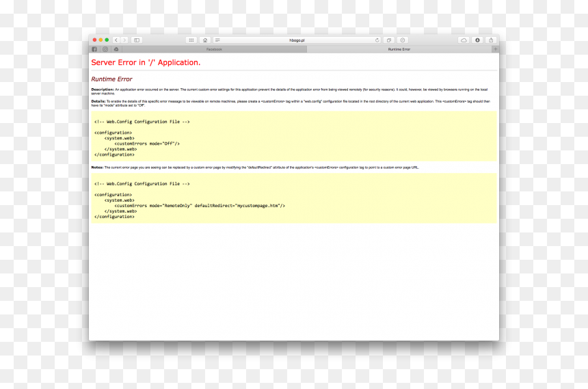Screen dimensions: 588x389
Task: Show all tabs overview
Action: coord(389,40)
